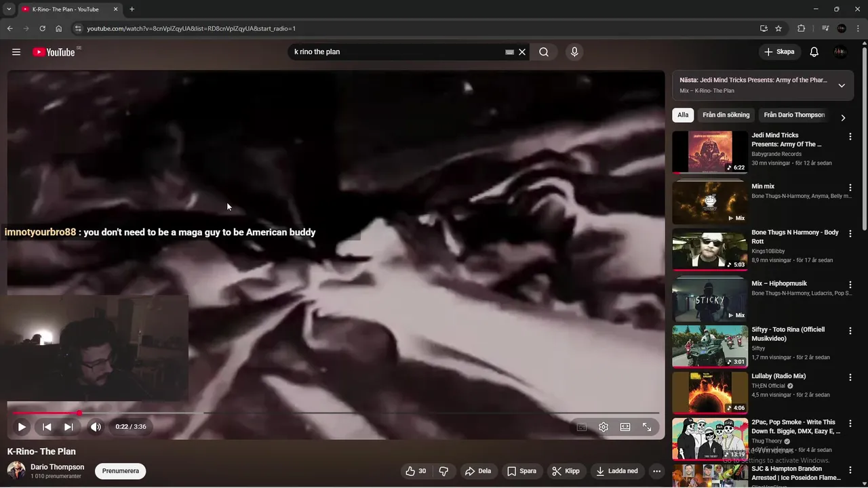Save the video with Spara
The image size is (868, 488).
(x=521, y=471)
